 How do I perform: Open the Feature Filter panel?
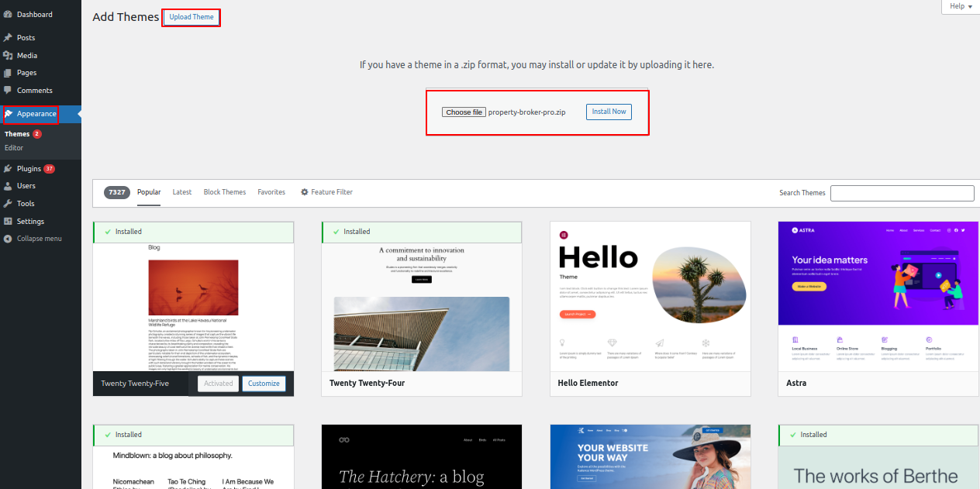[326, 192]
